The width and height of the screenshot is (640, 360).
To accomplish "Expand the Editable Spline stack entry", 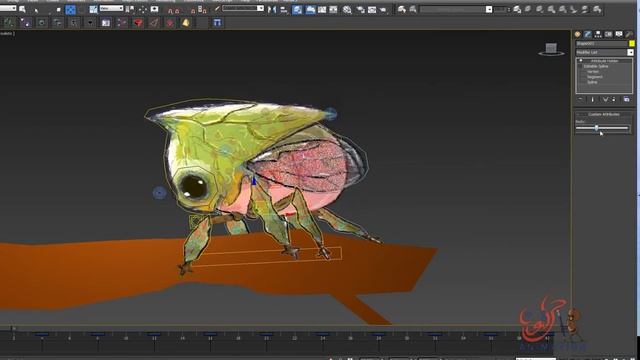I will [580, 66].
